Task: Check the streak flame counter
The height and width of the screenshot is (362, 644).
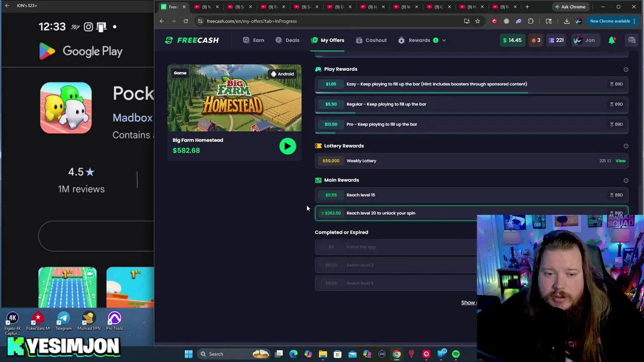Action: pos(536,40)
